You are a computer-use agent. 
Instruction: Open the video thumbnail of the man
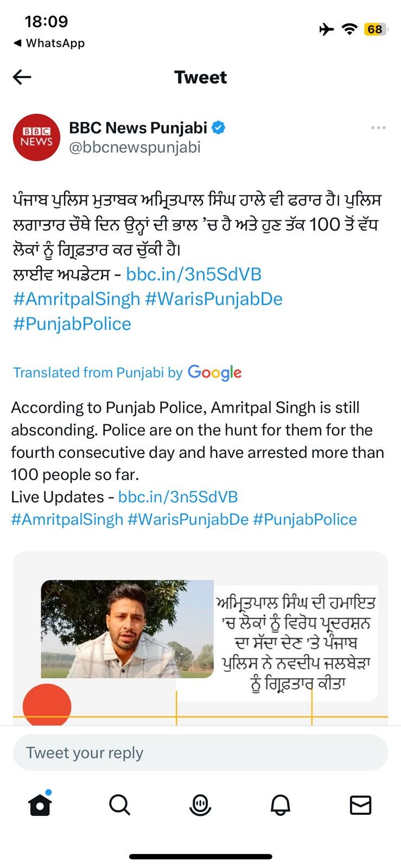[x=128, y=629]
